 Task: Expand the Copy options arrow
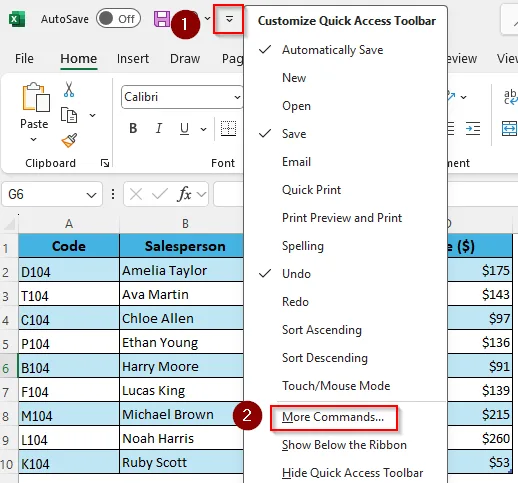point(92,115)
